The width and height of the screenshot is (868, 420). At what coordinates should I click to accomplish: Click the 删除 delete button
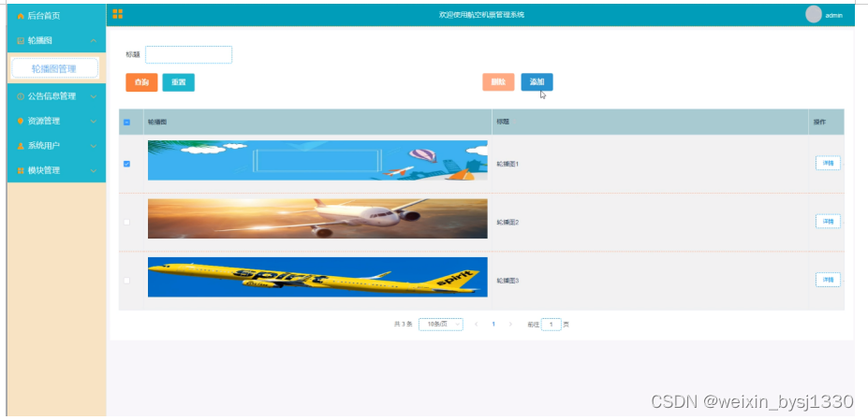[x=498, y=82]
